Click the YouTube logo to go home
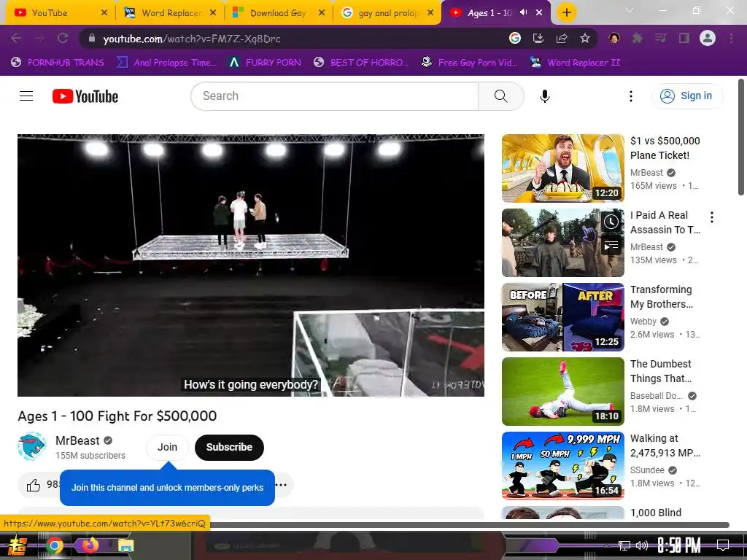 (85, 96)
